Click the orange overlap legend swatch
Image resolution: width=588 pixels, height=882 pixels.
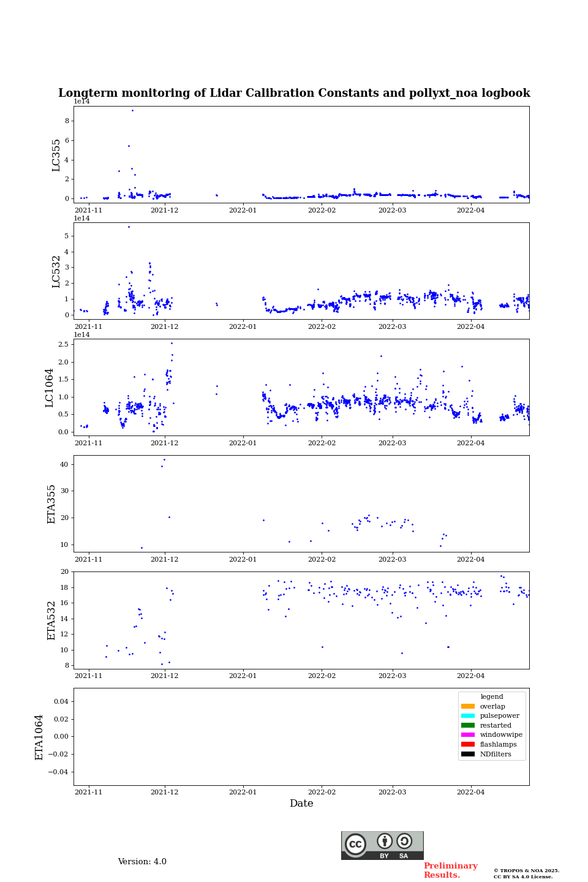[468, 706]
